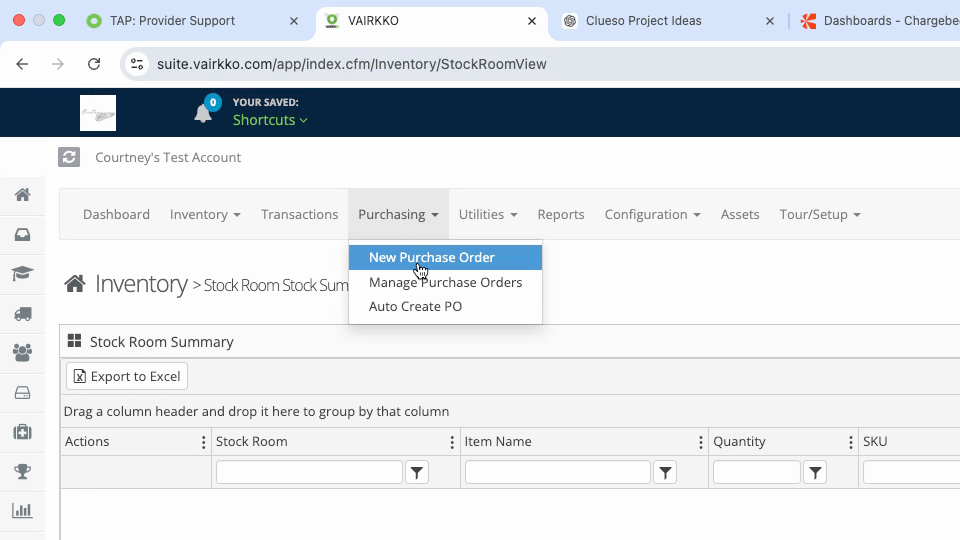Open the Inventory dropdown menu
Viewport: 960px width, 540px height.
tap(205, 214)
